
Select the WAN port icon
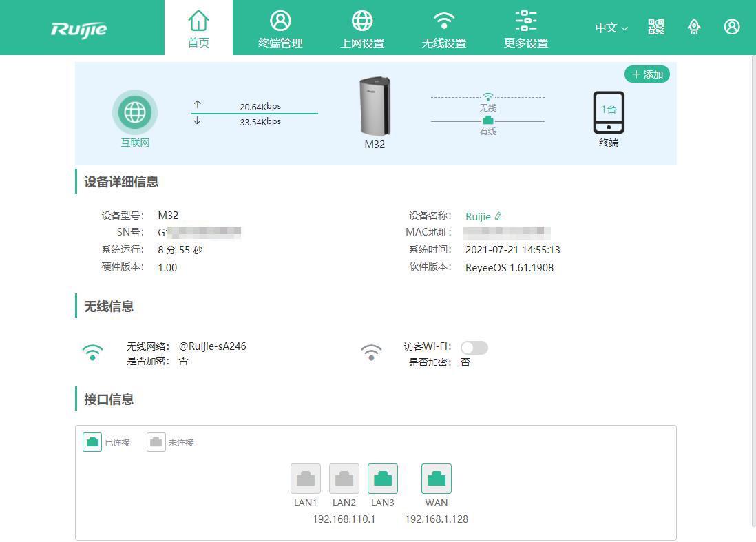pyautogui.click(x=437, y=479)
